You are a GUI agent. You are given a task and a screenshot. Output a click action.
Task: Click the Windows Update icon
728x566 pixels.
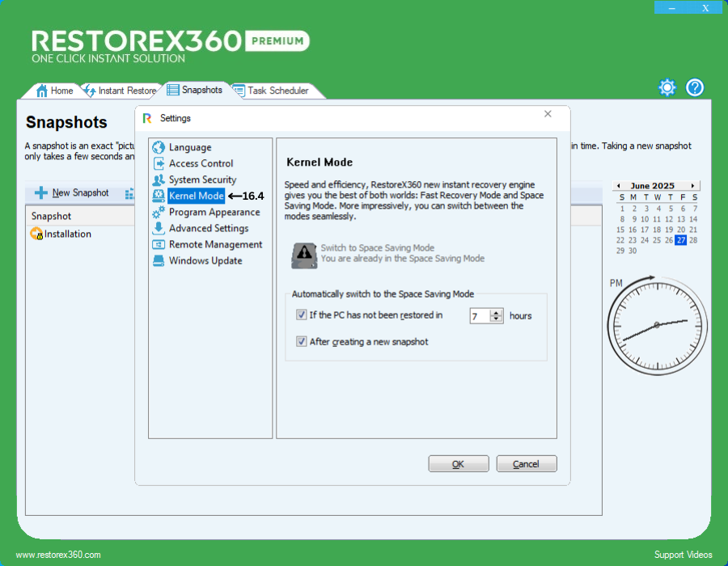click(x=159, y=260)
